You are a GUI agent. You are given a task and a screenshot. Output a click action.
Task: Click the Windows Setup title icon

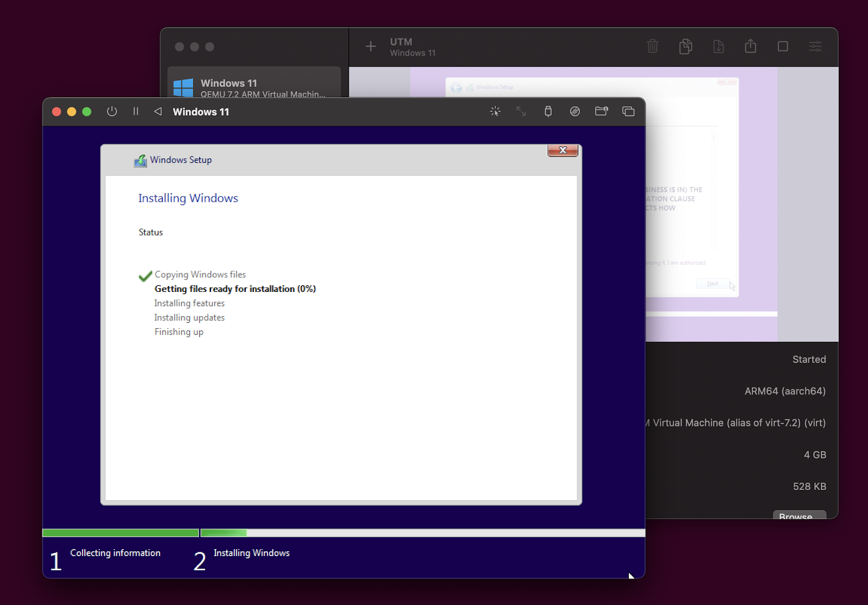[x=141, y=161]
